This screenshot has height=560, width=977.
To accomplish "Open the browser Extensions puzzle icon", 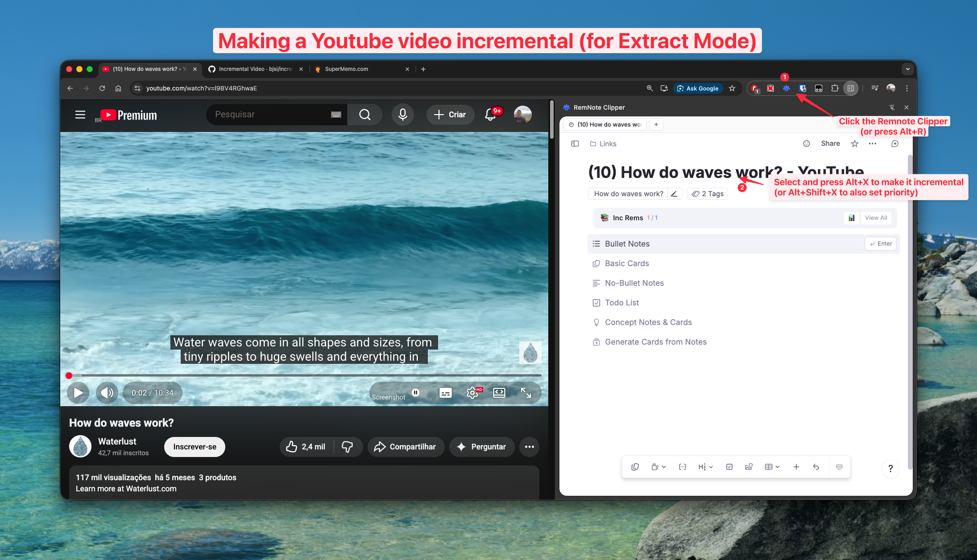I will 835,88.
